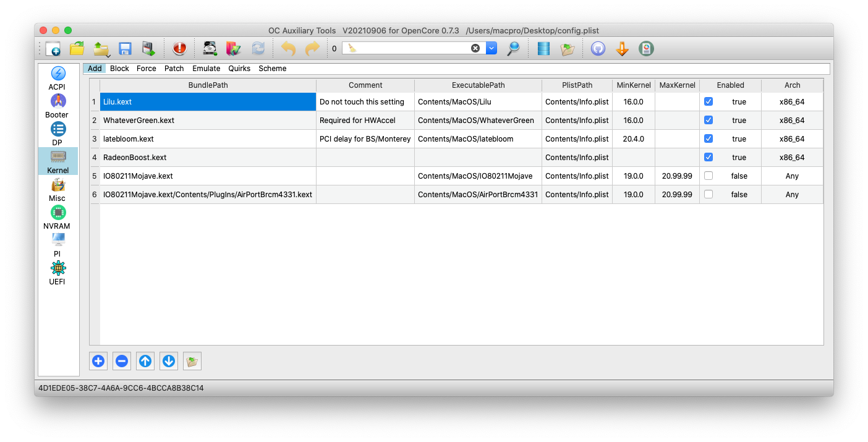
Task: Select the latebloom.kext bundle path cell
Action: [x=208, y=138]
